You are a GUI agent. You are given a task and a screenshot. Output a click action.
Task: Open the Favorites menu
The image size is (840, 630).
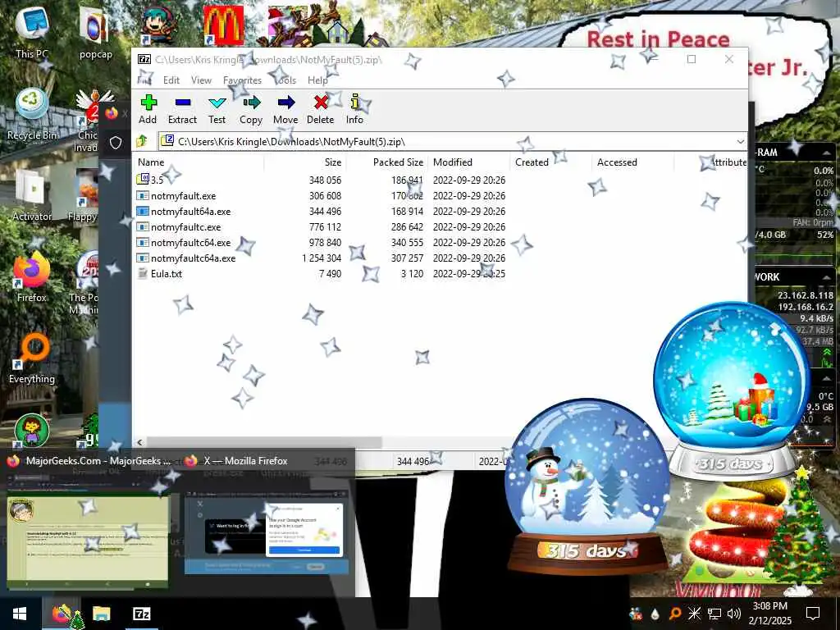tap(242, 80)
